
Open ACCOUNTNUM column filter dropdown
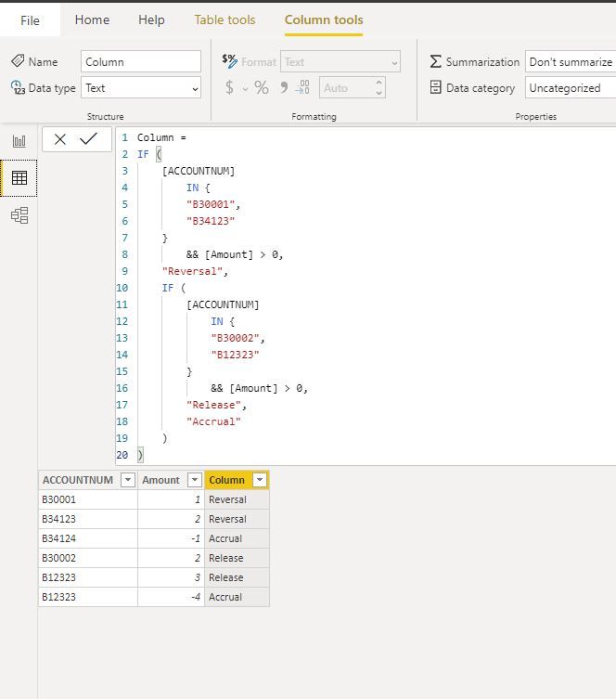(x=128, y=480)
